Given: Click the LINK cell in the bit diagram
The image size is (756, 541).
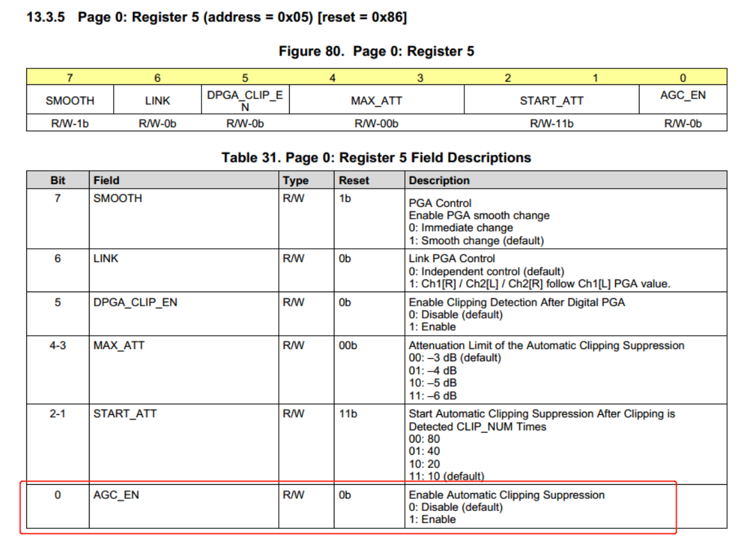Looking at the screenshot, I should [158, 100].
